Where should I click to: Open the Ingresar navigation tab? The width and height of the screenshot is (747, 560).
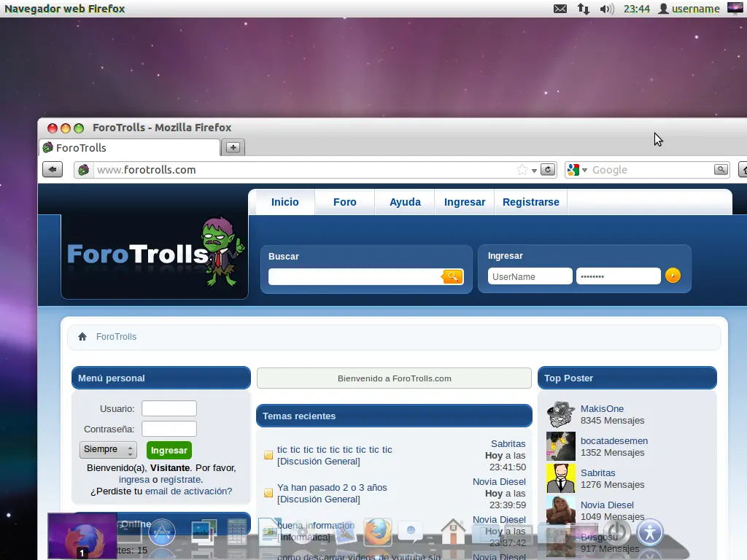point(465,202)
